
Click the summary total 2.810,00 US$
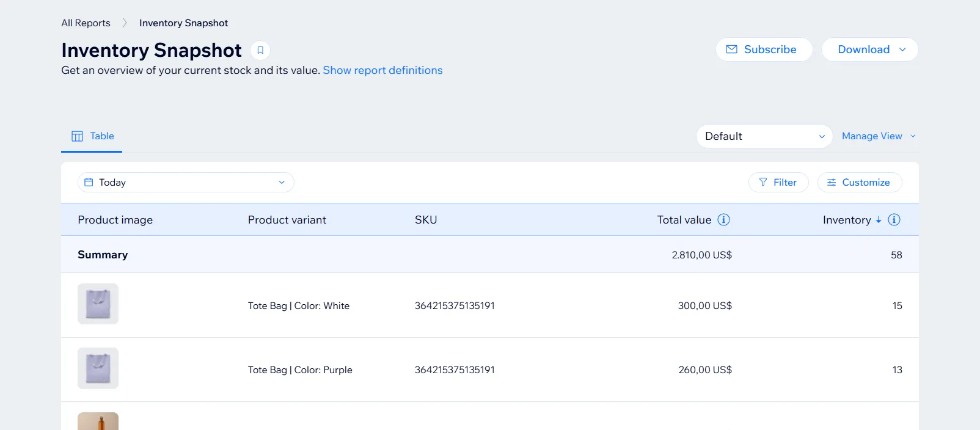(x=702, y=255)
